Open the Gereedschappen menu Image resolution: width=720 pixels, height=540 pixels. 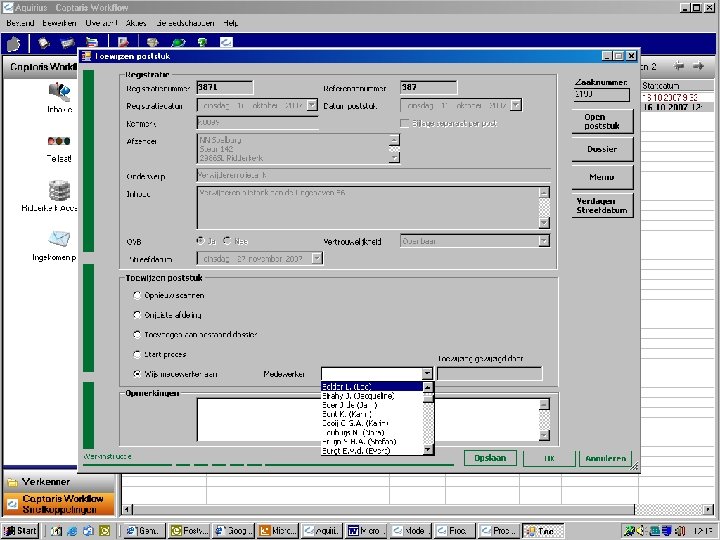pos(185,23)
